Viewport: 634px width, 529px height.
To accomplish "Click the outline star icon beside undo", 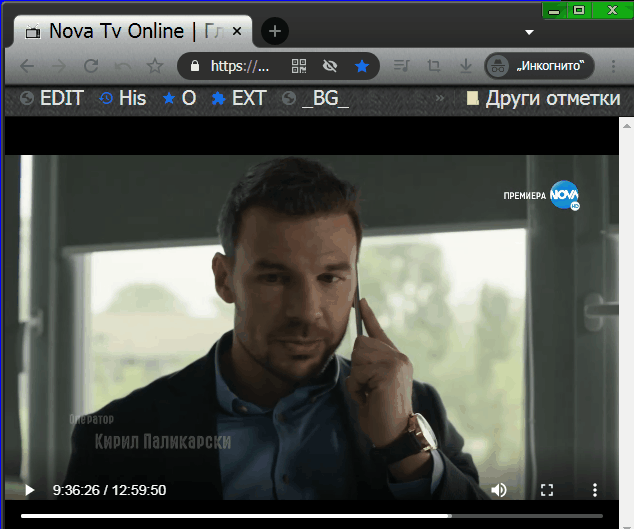I will click(x=155, y=66).
